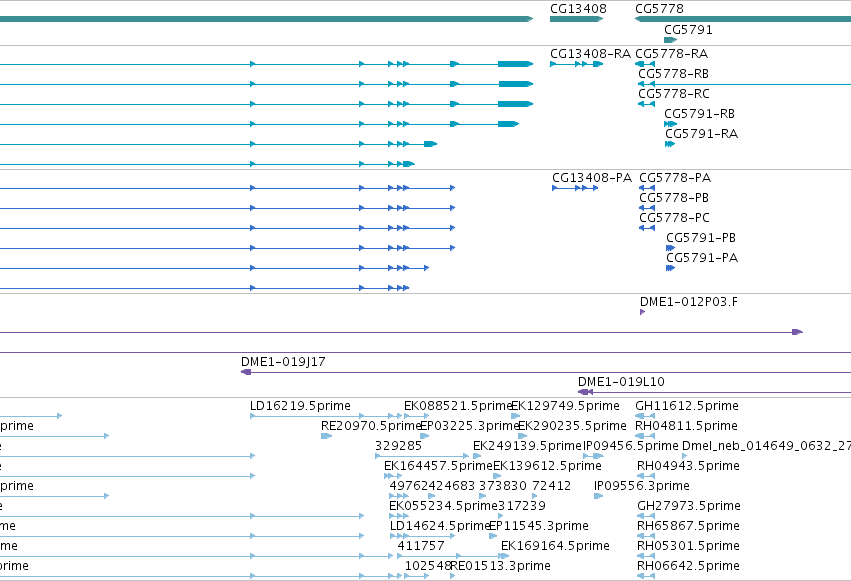
Task: Click the DME1-019J17 clone end arrow
Action: coord(246,372)
